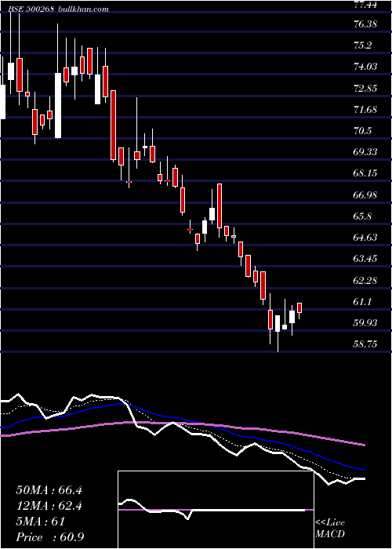Click the Price : 60.9 readout
392x549 pixels.
coord(50,537)
